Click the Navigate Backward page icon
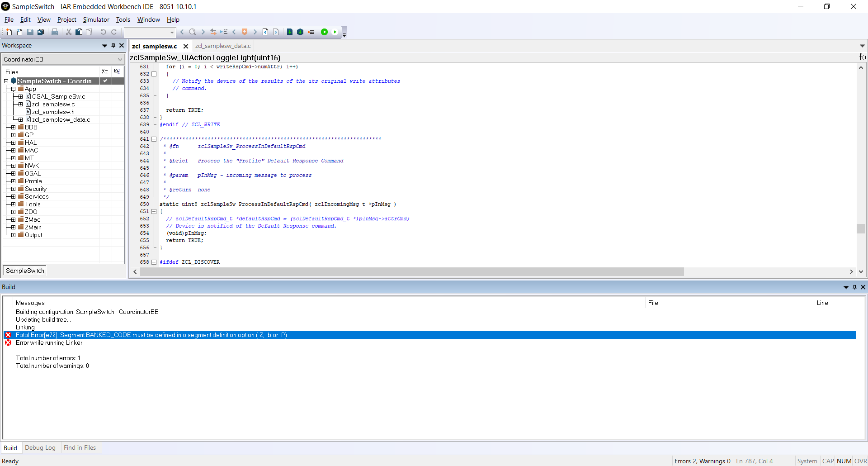Image resolution: width=868 pixels, height=466 pixels. pos(265,32)
